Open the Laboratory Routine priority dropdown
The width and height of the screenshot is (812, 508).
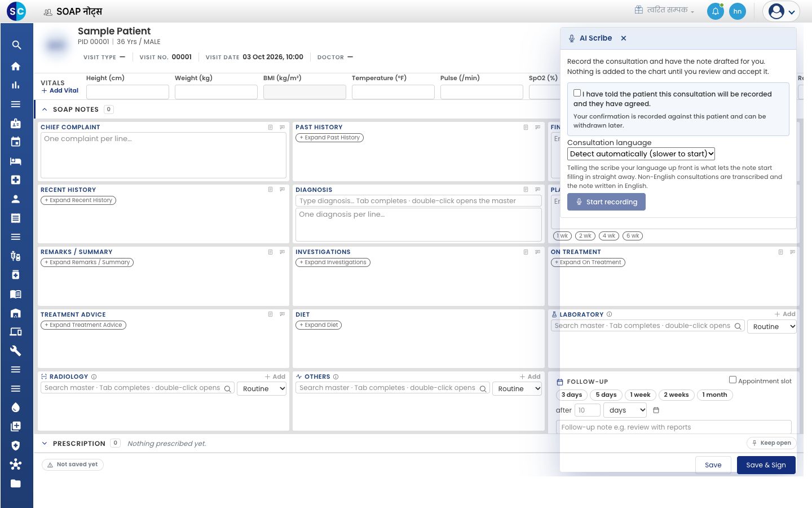[771, 326]
